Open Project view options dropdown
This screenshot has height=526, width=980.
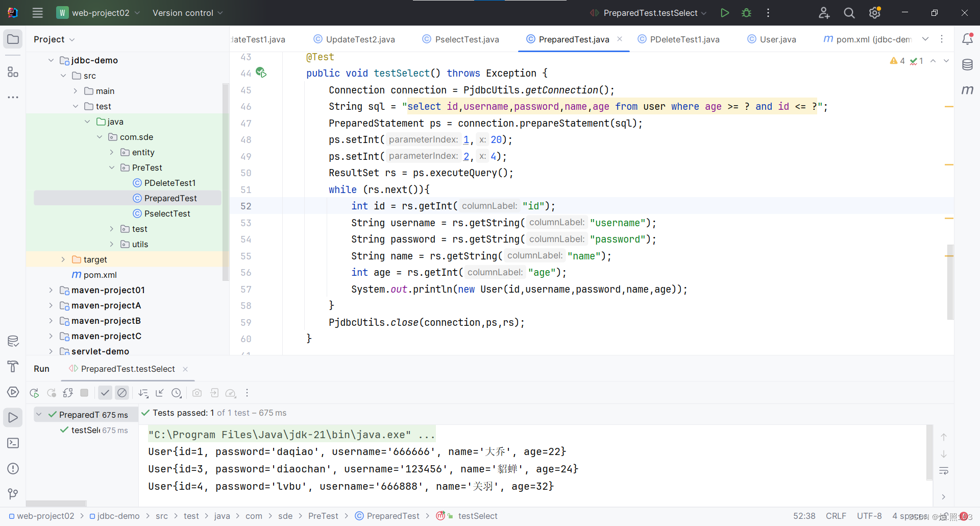[72, 40]
